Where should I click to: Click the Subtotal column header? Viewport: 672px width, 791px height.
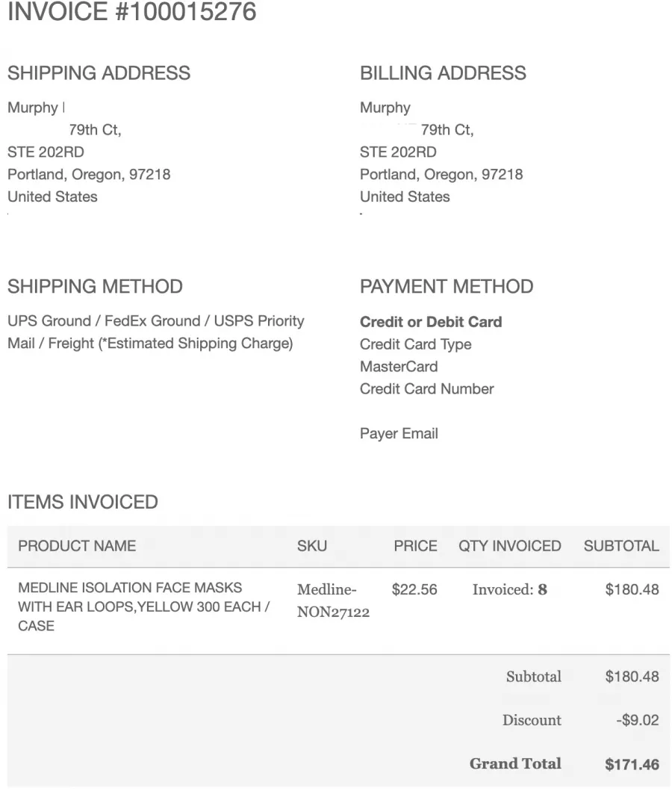pos(621,546)
